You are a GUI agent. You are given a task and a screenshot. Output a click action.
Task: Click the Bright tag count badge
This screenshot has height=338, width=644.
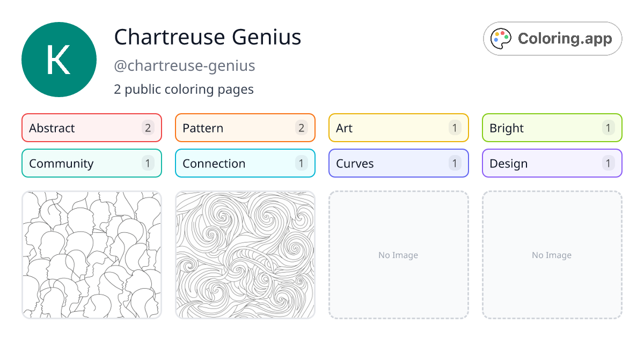(x=608, y=128)
